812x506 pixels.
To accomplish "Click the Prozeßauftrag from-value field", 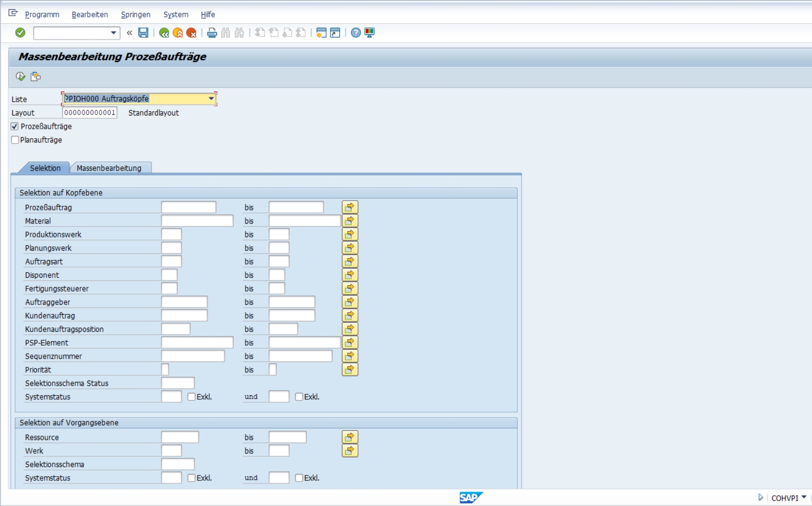I will point(188,207).
